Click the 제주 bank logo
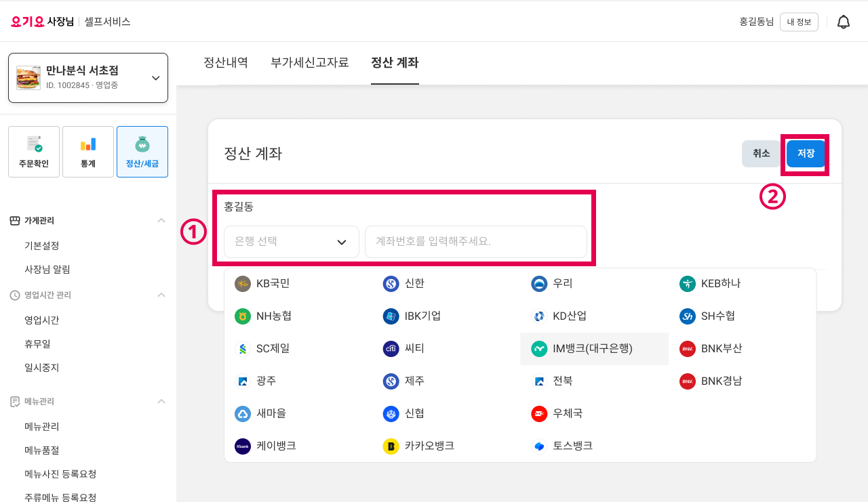 (391, 381)
